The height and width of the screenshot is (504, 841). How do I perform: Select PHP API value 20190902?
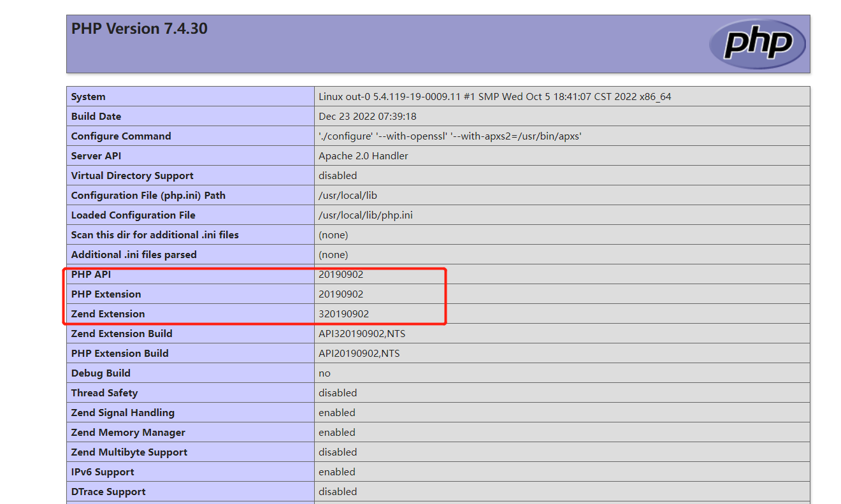click(341, 275)
